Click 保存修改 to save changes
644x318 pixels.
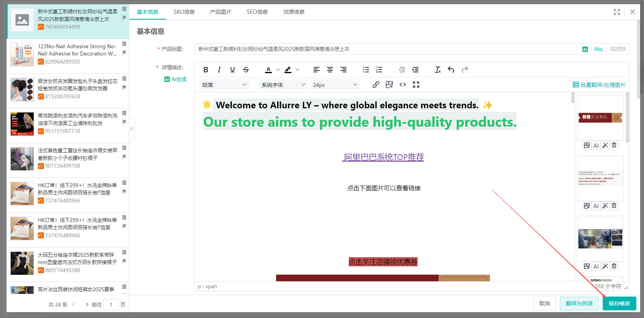[620, 303]
